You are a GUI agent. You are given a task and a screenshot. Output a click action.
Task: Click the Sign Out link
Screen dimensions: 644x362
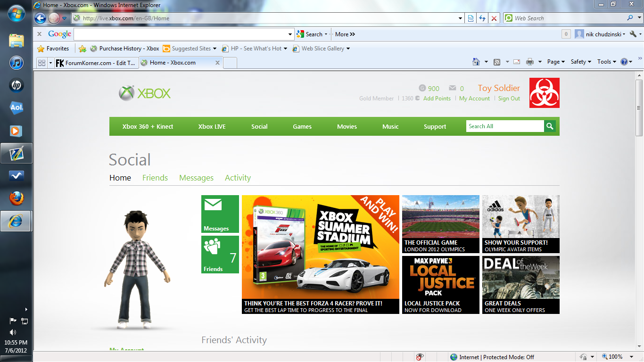click(509, 99)
